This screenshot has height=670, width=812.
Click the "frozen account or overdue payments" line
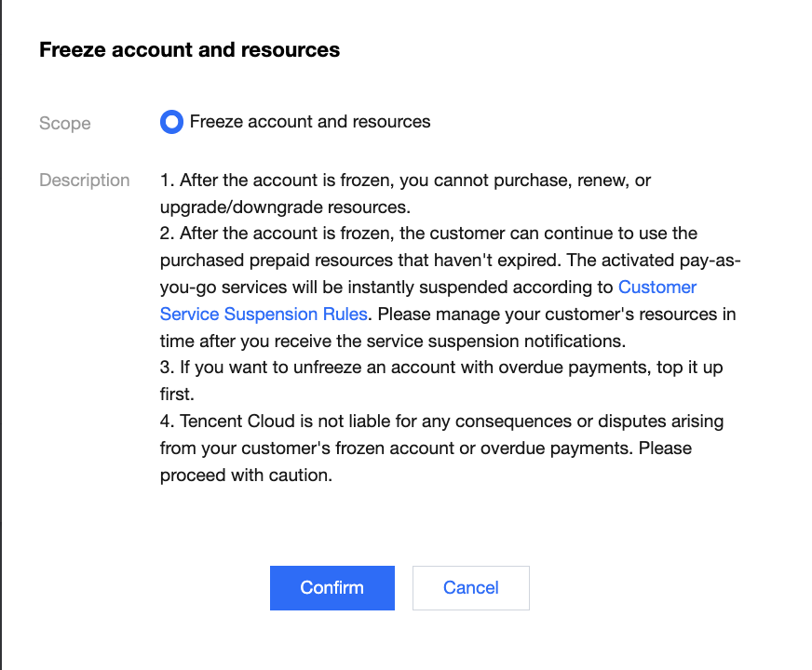pyautogui.click(x=426, y=448)
